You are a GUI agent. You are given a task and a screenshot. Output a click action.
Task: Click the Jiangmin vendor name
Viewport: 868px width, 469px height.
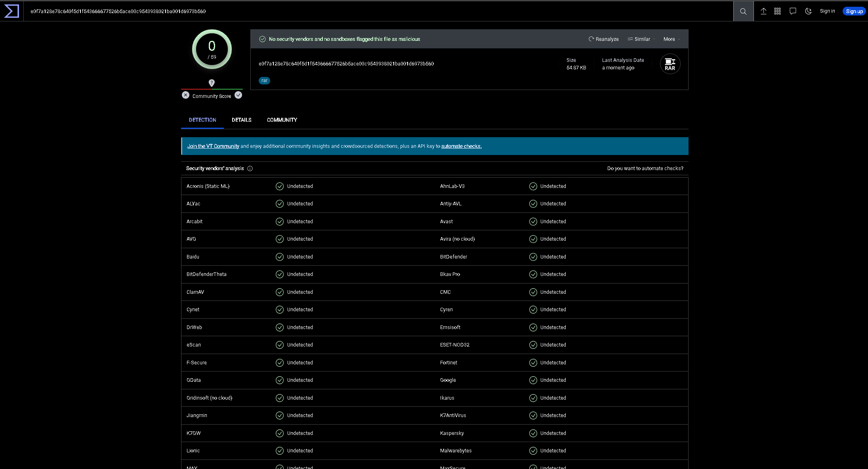pyautogui.click(x=197, y=415)
